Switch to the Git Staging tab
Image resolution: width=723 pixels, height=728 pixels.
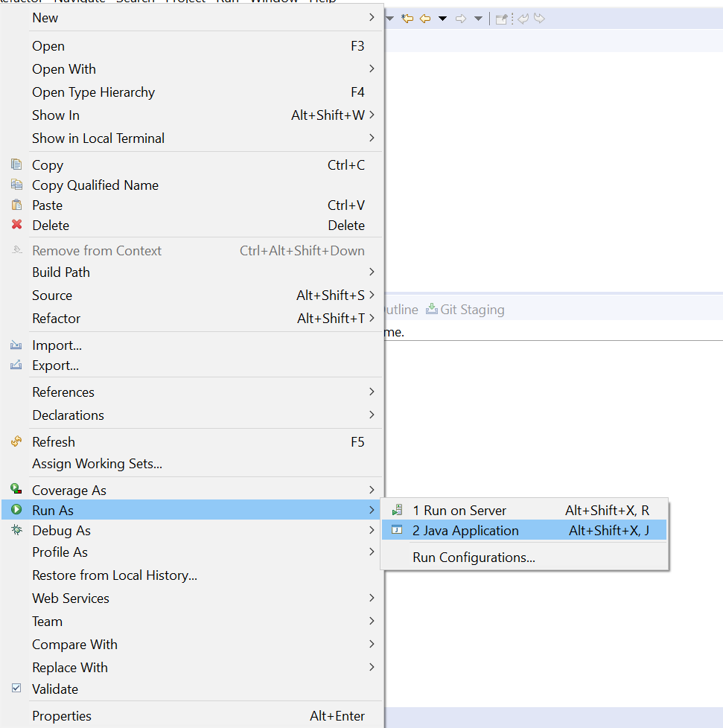(465, 310)
